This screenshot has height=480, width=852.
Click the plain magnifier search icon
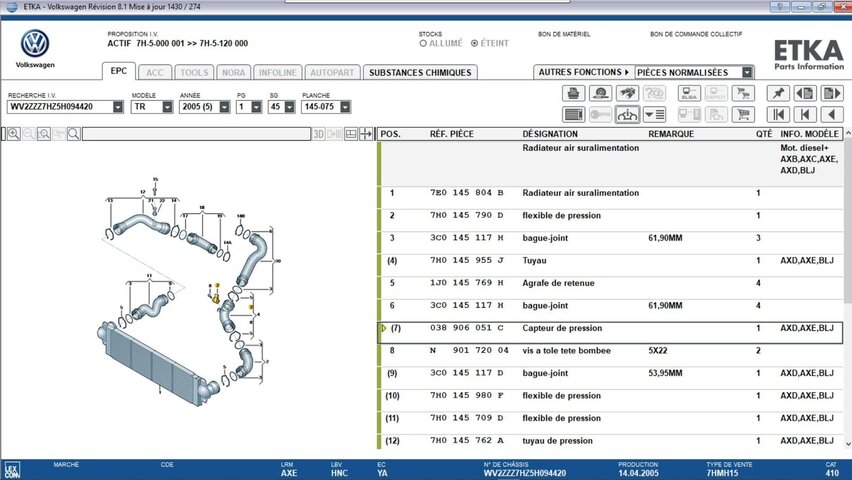[74, 134]
